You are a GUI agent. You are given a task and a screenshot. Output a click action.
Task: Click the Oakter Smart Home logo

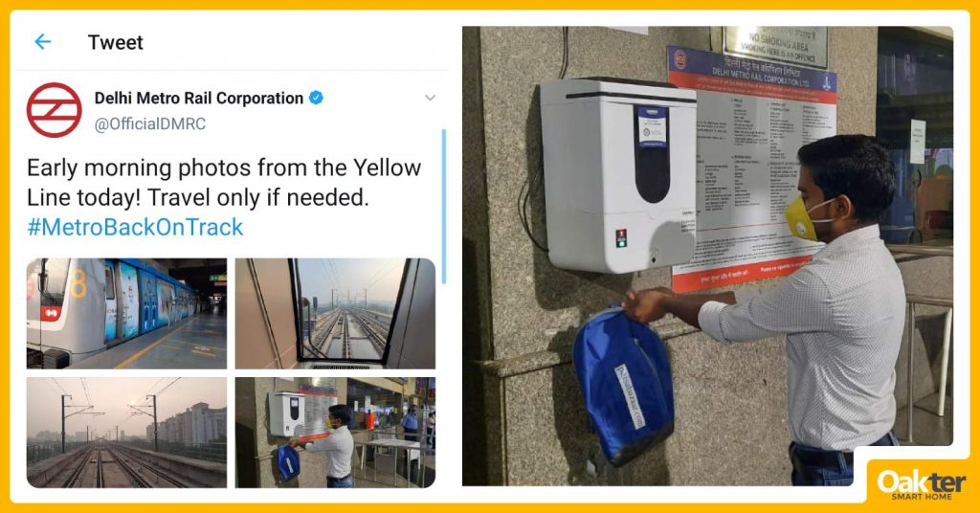coord(922,484)
